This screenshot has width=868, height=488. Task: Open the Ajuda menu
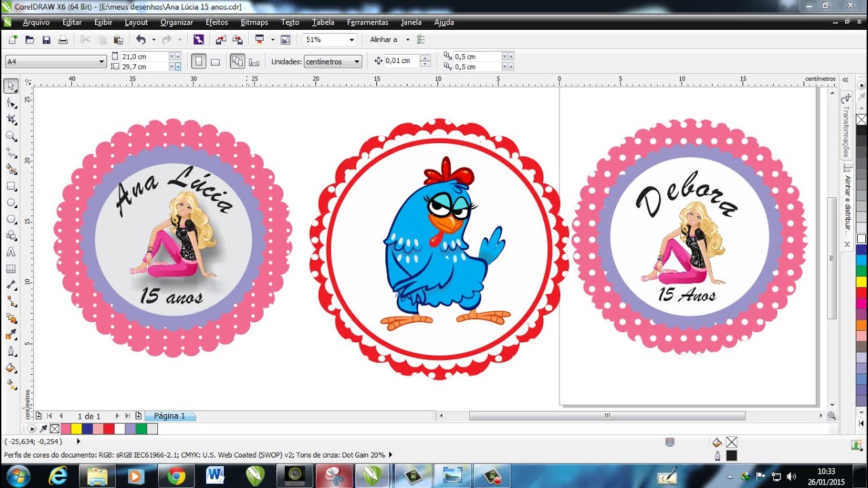[x=444, y=22]
